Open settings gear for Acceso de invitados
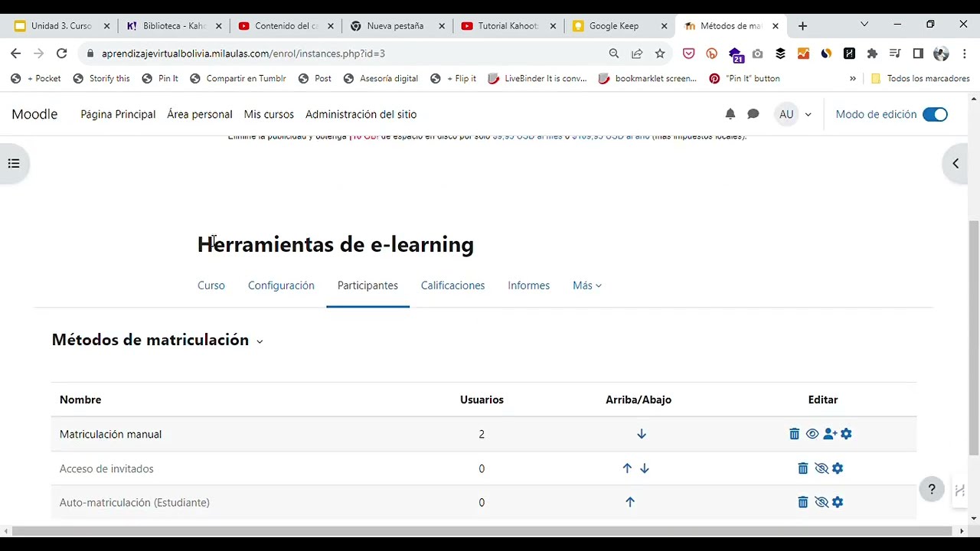 pyautogui.click(x=838, y=468)
